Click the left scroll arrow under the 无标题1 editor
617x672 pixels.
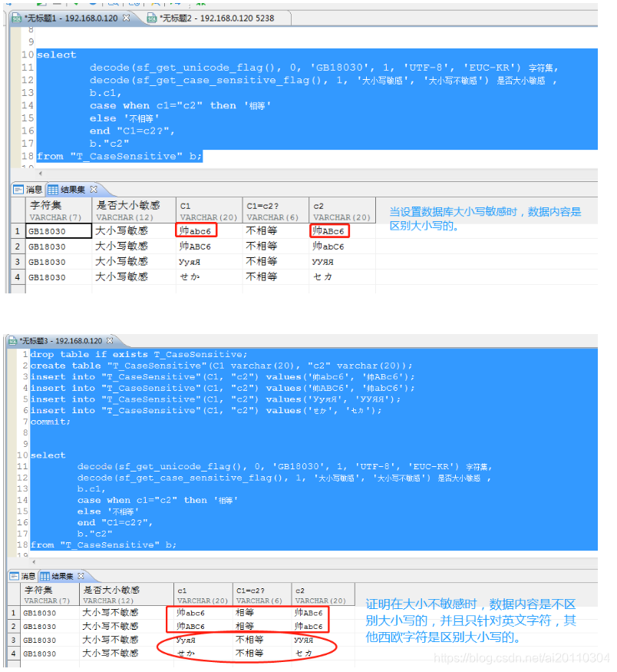tap(40, 174)
